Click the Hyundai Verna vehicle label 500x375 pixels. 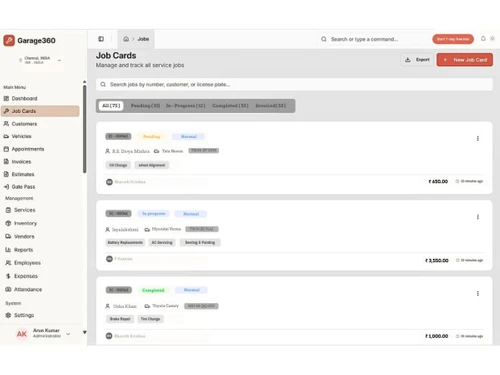(166, 229)
